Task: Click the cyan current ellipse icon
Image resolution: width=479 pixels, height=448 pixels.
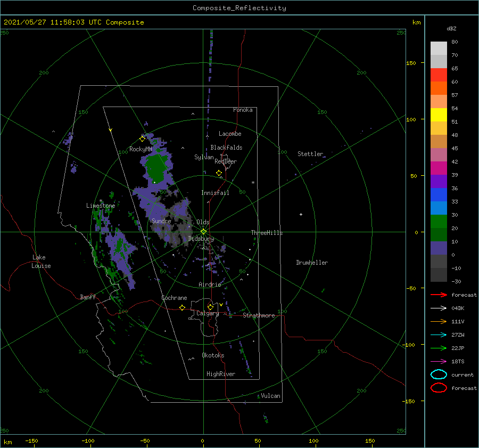Action: tap(439, 374)
